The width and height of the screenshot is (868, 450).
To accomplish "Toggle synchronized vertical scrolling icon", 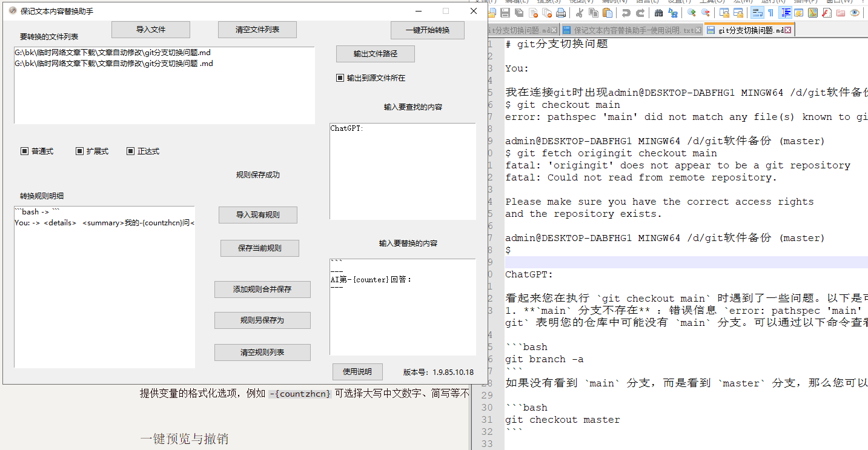I will [x=724, y=13].
